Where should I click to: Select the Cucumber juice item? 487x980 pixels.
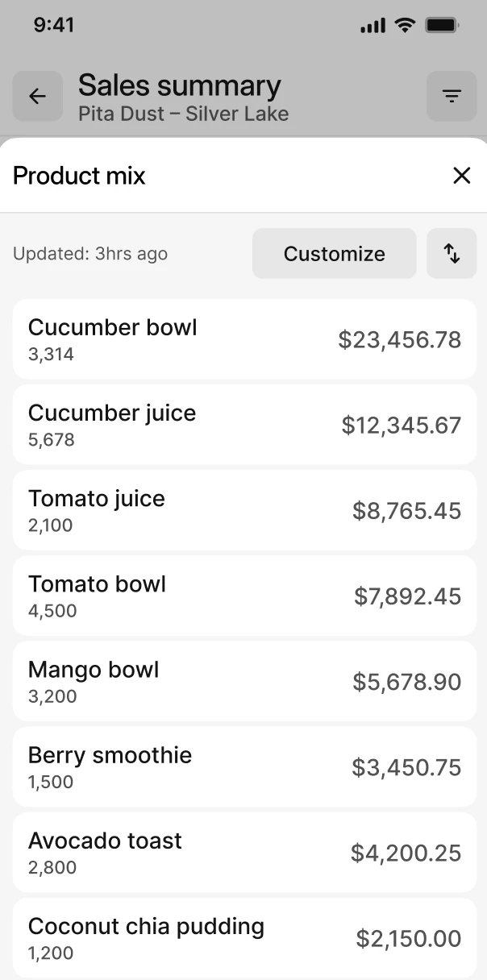pyautogui.click(x=244, y=425)
